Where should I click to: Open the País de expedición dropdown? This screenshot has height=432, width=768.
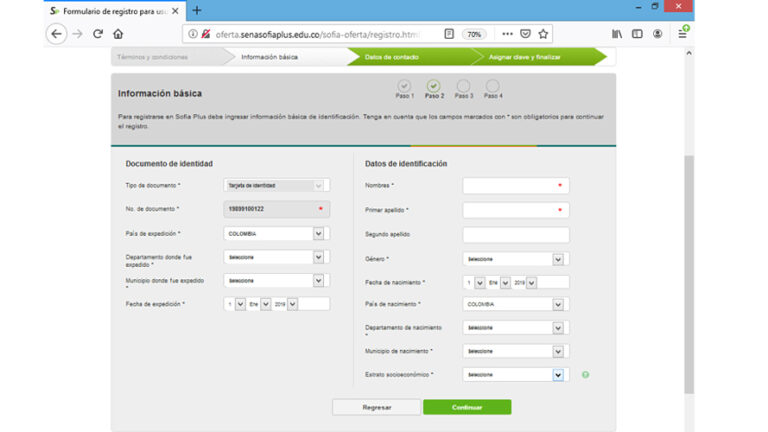(x=318, y=233)
